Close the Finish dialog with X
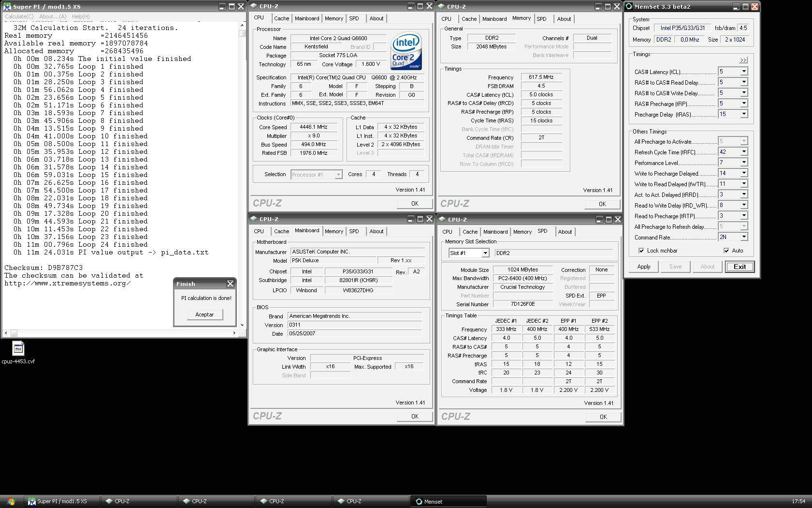 [x=230, y=284]
